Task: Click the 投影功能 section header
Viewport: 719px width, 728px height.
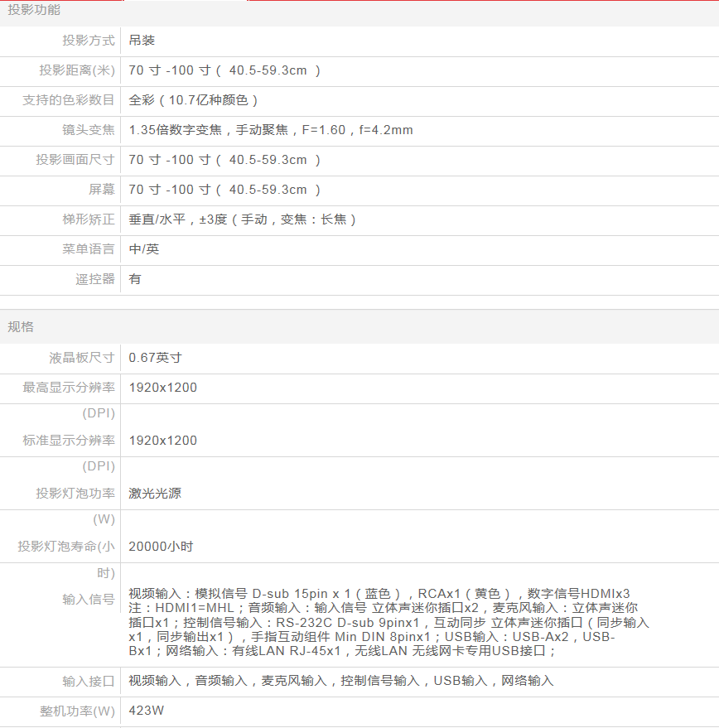Action: click(x=34, y=10)
